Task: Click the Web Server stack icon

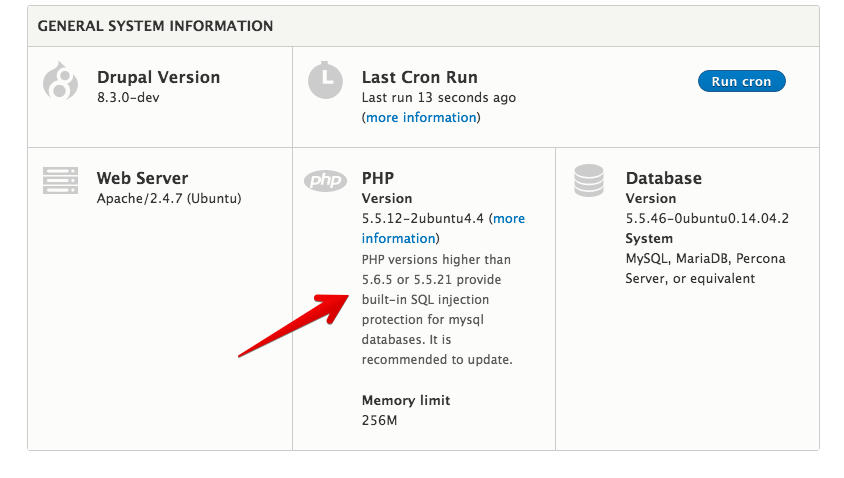Action: coord(60,180)
